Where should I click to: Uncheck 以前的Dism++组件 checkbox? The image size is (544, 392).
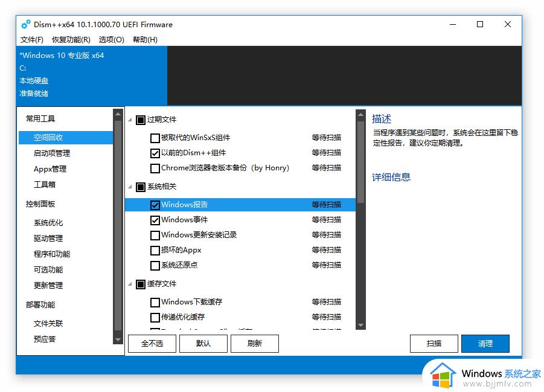[x=155, y=153]
